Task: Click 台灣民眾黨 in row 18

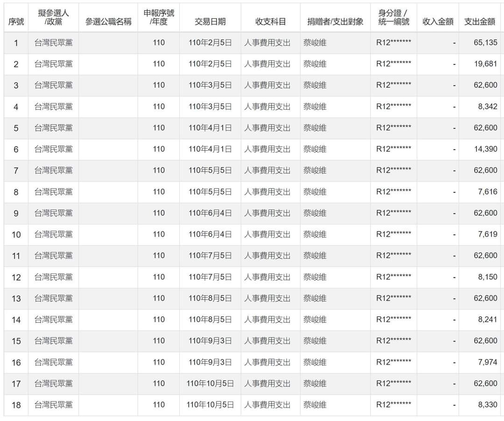Action: click(x=53, y=405)
